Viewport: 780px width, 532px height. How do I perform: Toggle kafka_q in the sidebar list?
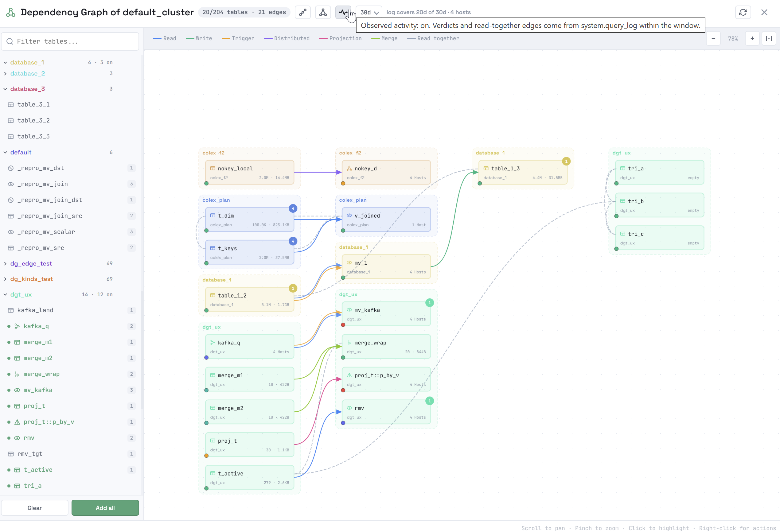point(71,326)
